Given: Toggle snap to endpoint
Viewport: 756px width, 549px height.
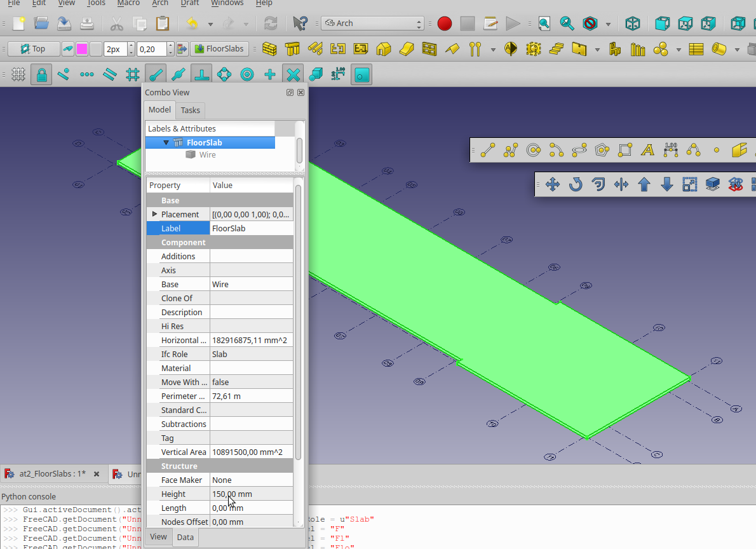Looking at the screenshot, I should tap(156, 75).
